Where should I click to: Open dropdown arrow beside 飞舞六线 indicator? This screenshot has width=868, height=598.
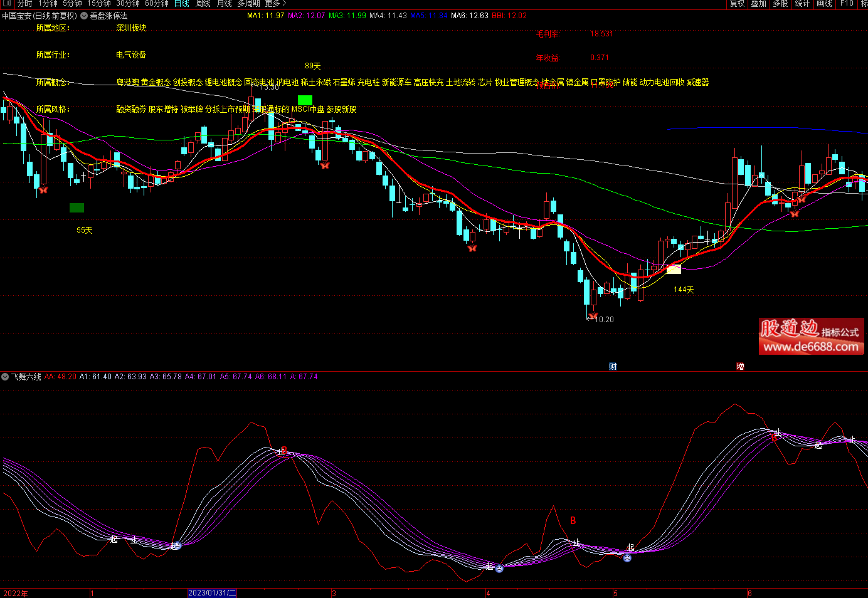click(x=5, y=377)
